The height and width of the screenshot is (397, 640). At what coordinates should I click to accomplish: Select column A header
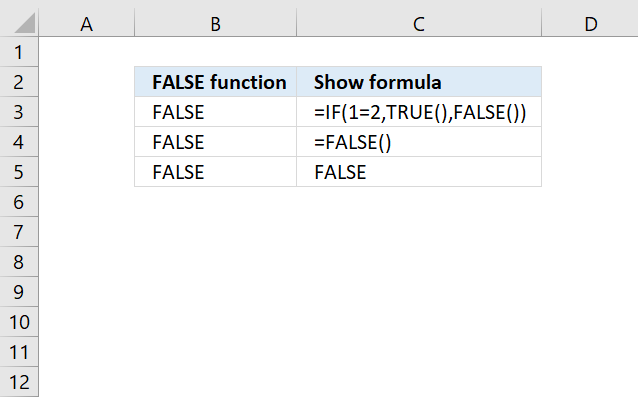(87, 24)
